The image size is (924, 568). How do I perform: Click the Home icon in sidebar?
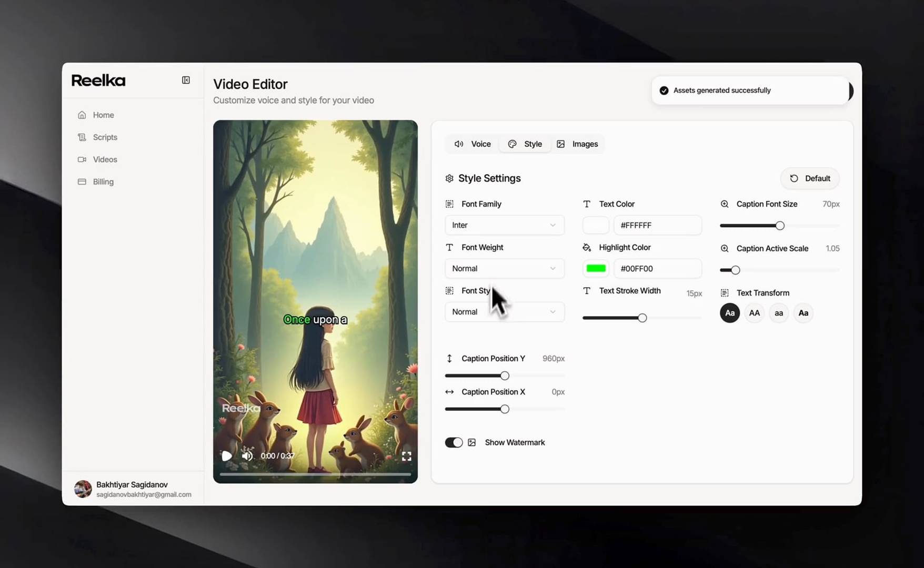click(x=82, y=115)
